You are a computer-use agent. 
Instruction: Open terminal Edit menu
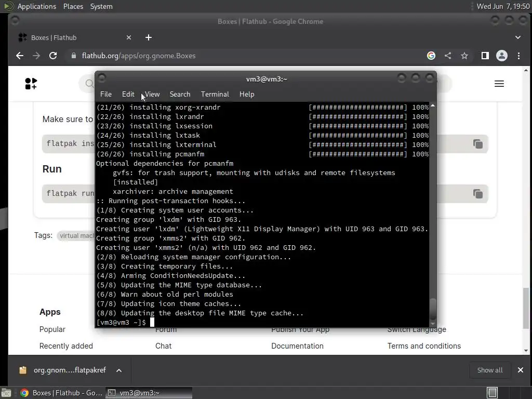coord(128,95)
